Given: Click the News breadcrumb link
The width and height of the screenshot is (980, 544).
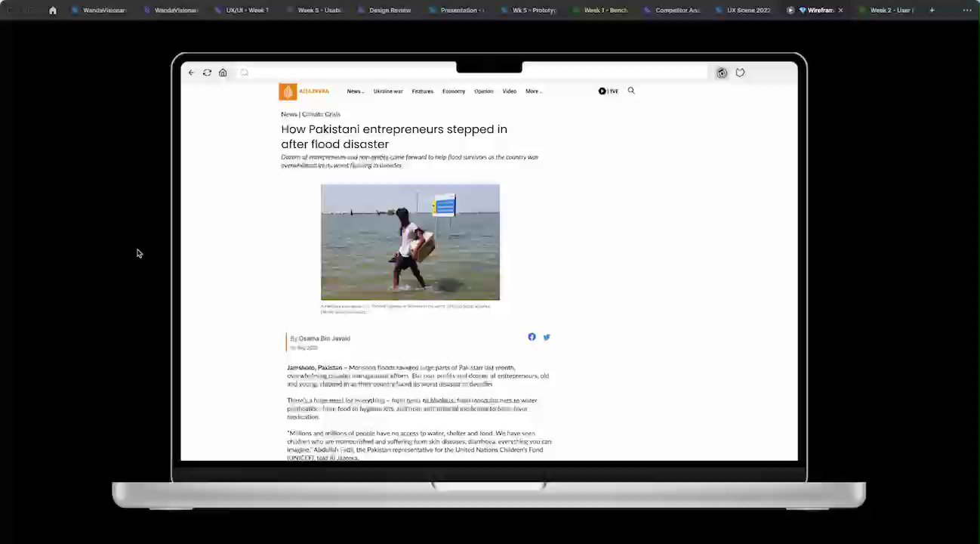Looking at the screenshot, I should 288,114.
